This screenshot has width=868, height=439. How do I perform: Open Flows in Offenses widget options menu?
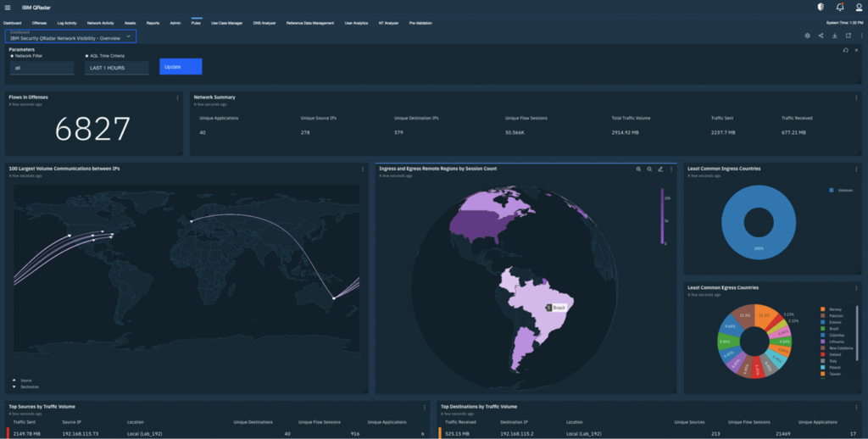pos(177,97)
